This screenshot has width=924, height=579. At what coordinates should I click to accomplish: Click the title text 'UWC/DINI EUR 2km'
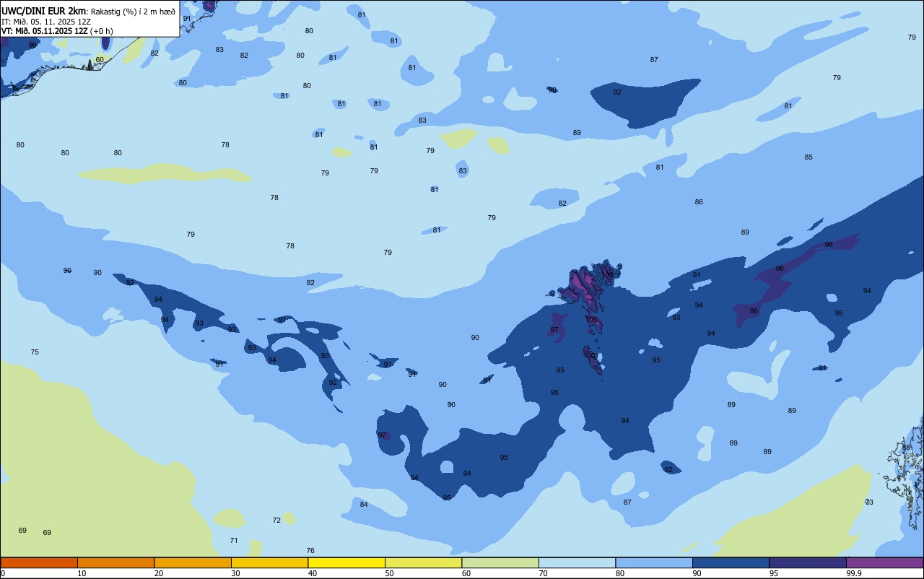pos(44,11)
